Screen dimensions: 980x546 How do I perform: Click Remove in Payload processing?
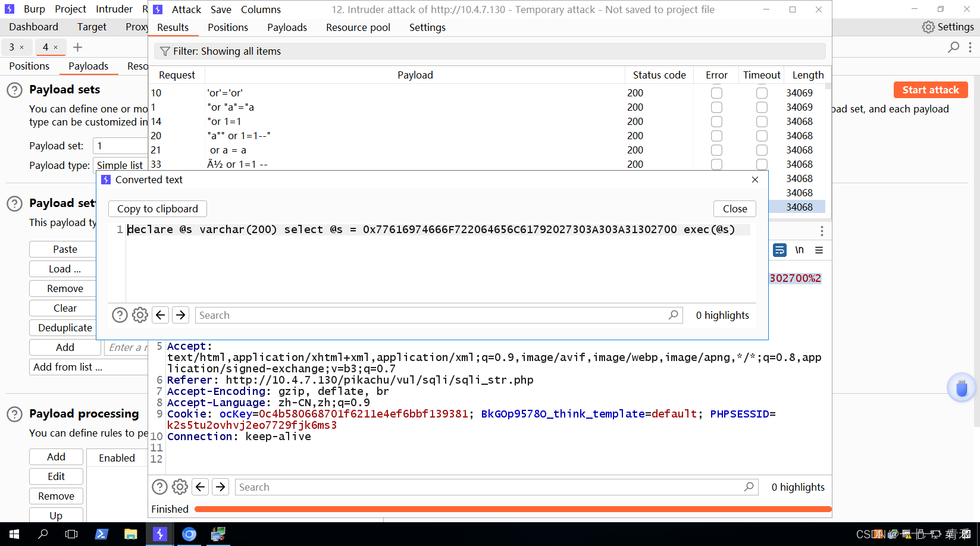[x=57, y=496]
